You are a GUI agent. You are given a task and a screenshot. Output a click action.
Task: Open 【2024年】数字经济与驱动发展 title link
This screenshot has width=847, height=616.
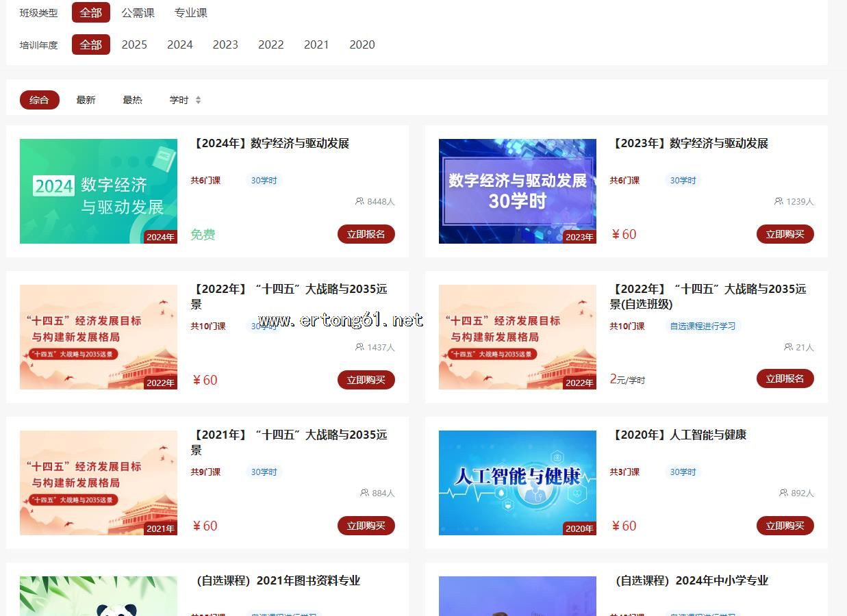point(272,144)
